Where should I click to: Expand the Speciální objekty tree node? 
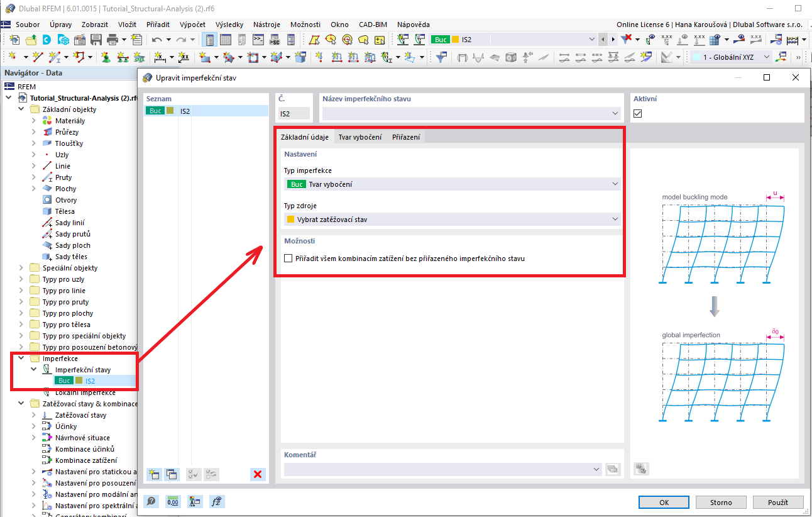click(x=21, y=268)
